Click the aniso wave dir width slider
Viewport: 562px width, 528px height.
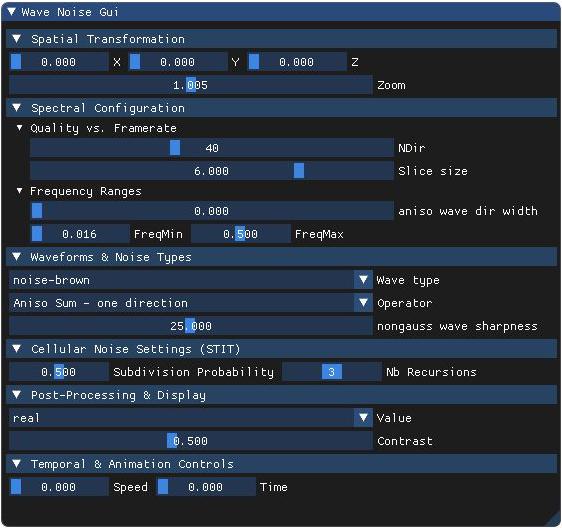click(x=212, y=211)
